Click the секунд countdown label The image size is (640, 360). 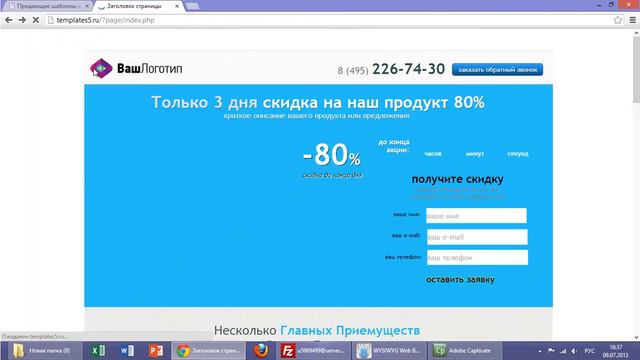click(x=518, y=153)
